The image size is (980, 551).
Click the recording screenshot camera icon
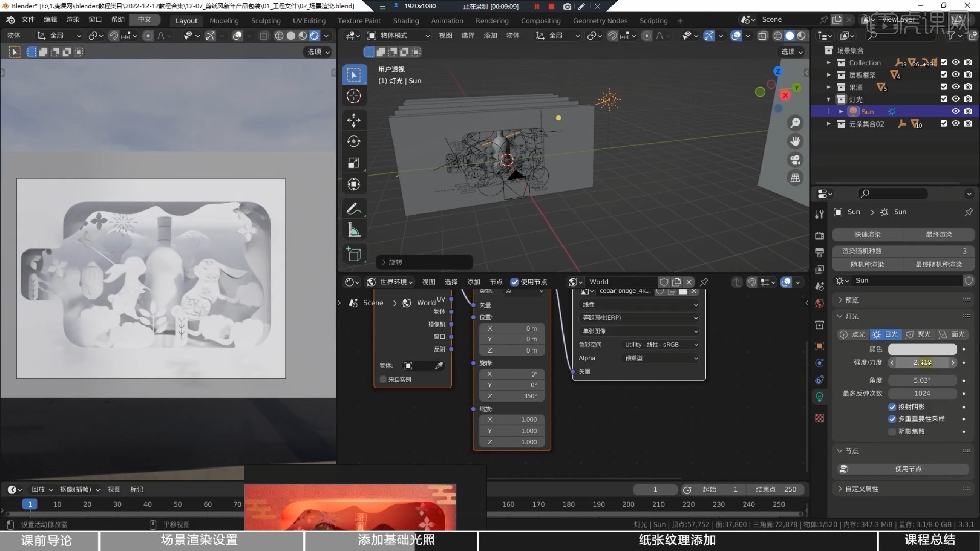point(567,6)
